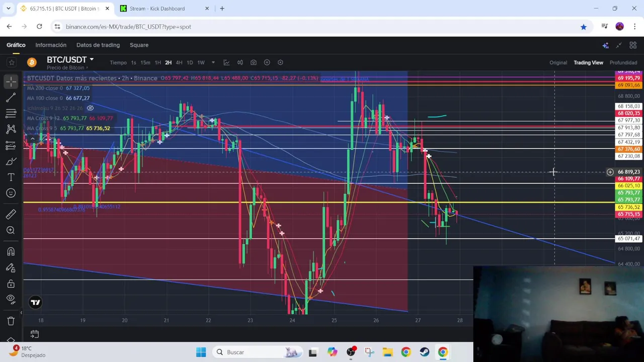Click the browser address bar URL
644x362 pixels.
click(128, 27)
